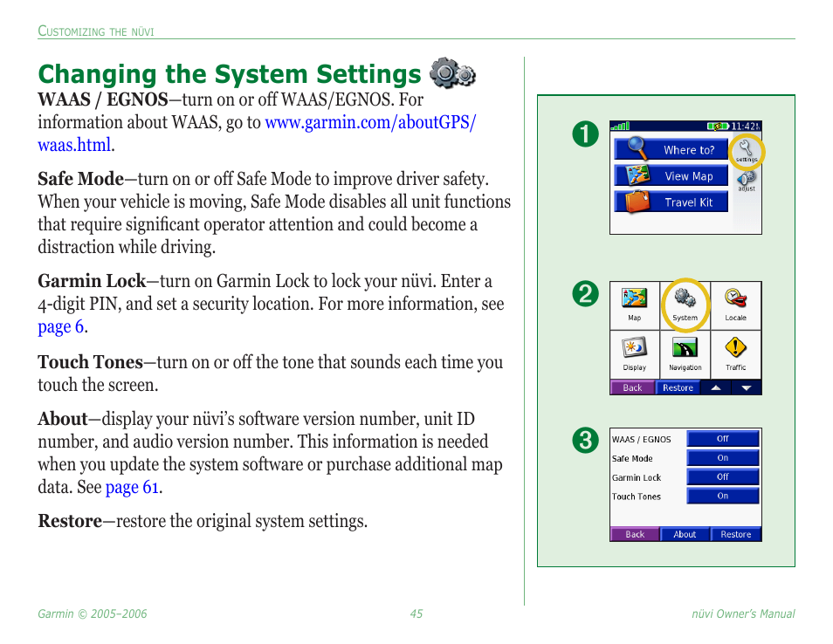Screen dimensions: 833x644
Task: Tap the settings wrench icon
Action: [x=746, y=150]
